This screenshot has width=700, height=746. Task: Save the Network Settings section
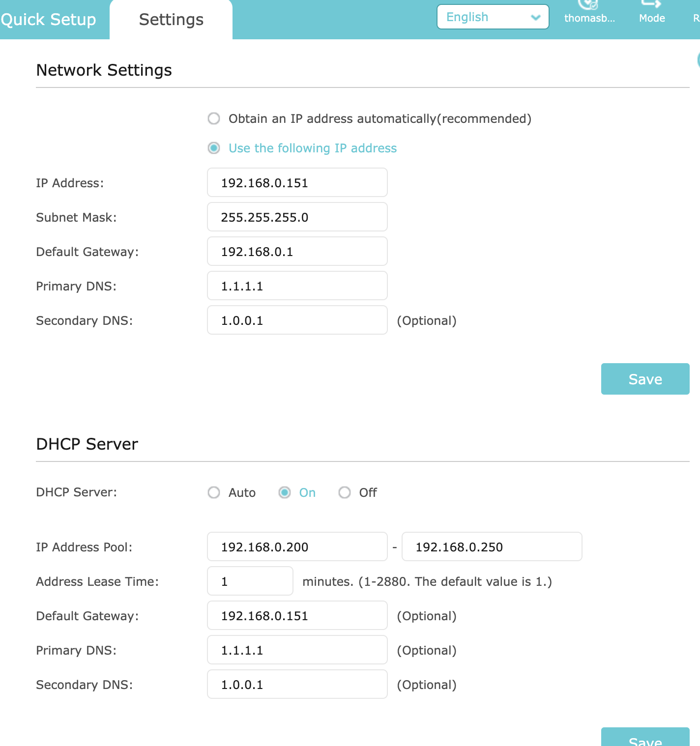point(645,379)
